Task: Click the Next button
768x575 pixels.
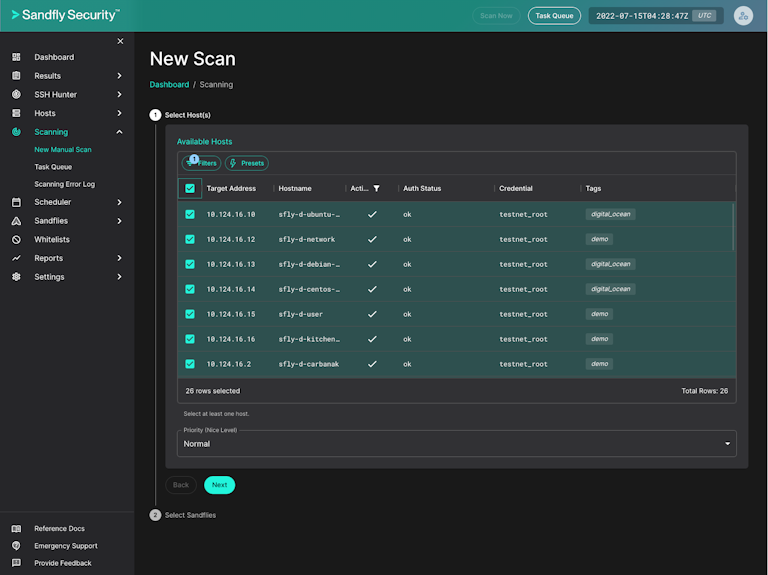Action: pyautogui.click(x=219, y=485)
